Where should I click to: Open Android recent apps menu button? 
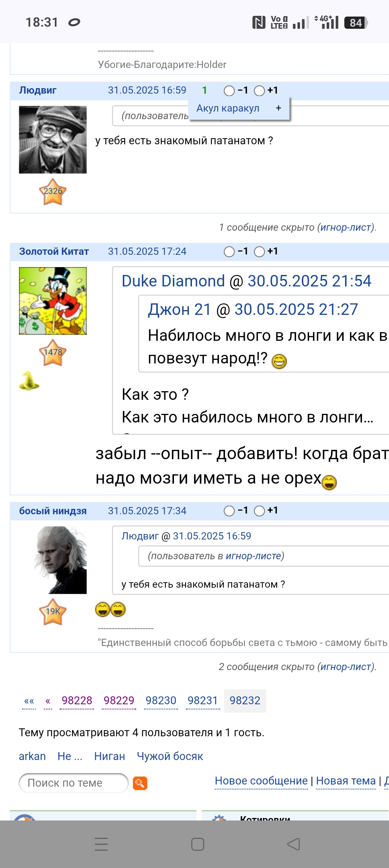[101, 844]
